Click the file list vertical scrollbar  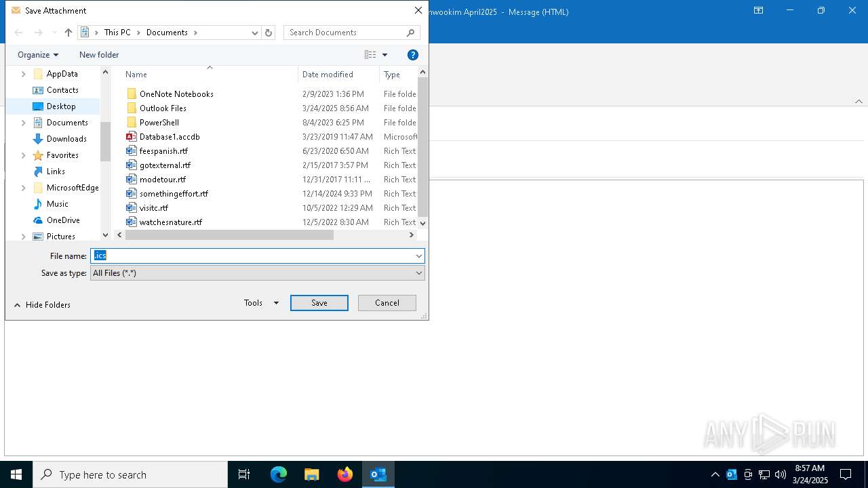pos(422,146)
